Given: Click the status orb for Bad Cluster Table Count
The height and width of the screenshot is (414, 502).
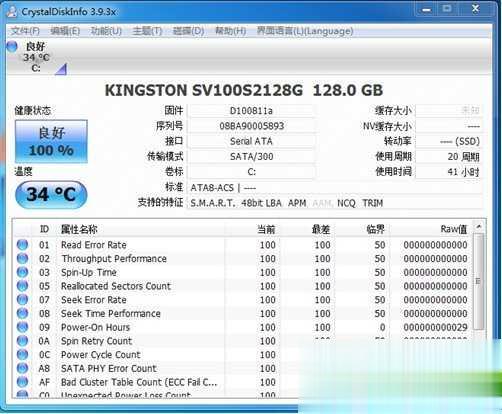Looking at the screenshot, I should tap(22, 382).
